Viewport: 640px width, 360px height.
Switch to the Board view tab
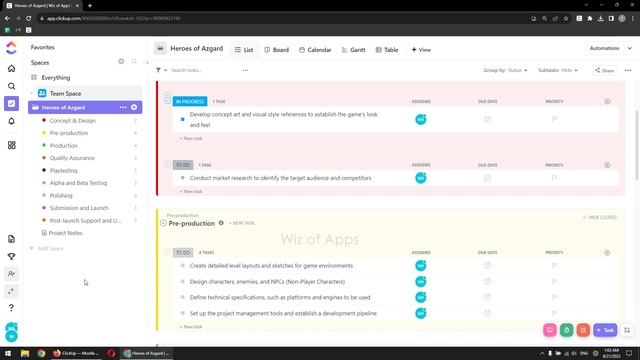pyautogui.click(x=277, y=50)
